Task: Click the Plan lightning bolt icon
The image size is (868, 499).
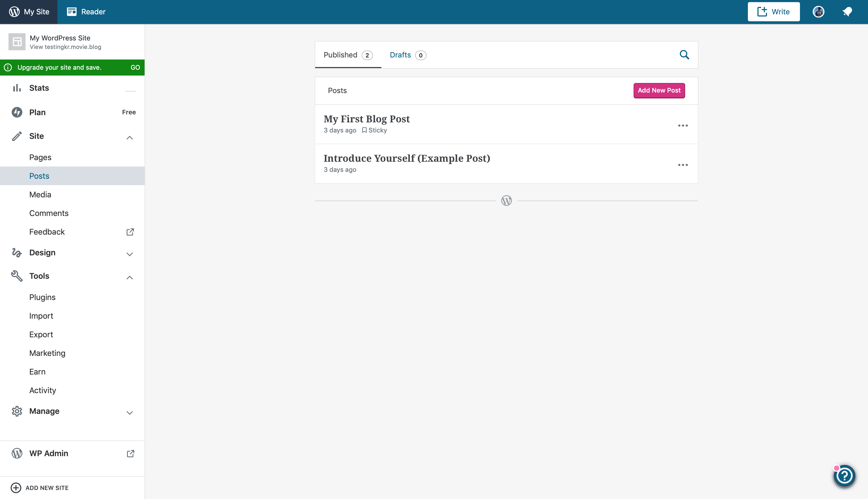Action: pos(17,113)
